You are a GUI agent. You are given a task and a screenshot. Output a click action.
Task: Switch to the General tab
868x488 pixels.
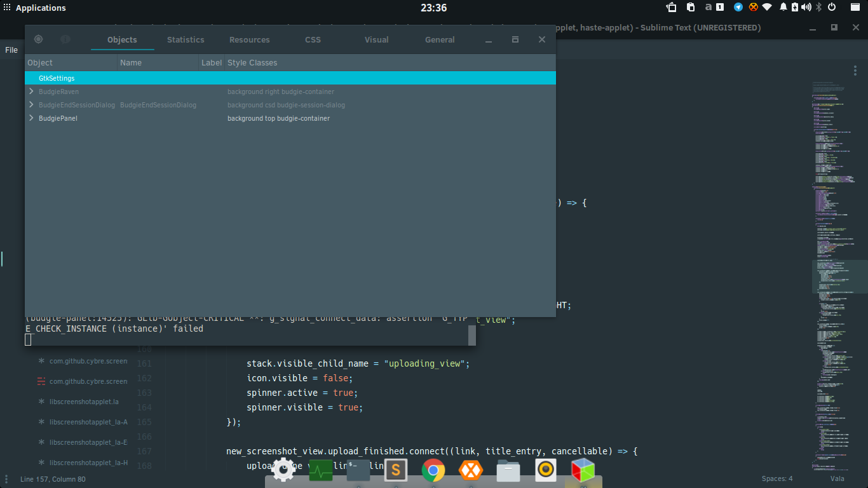[x=440, y=39]
